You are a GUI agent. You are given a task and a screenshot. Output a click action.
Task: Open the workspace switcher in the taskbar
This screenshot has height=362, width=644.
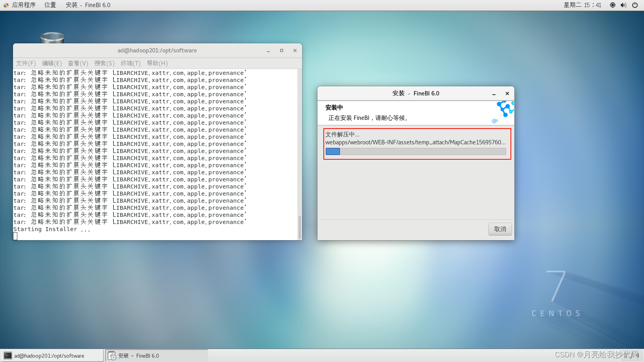coord(632,356)
